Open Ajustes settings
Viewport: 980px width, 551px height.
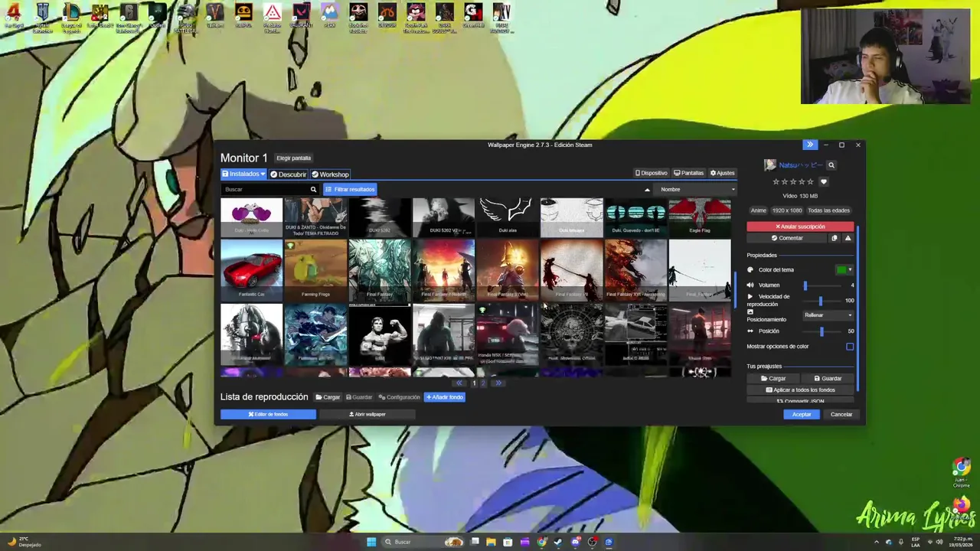click(x=723, y=173)
